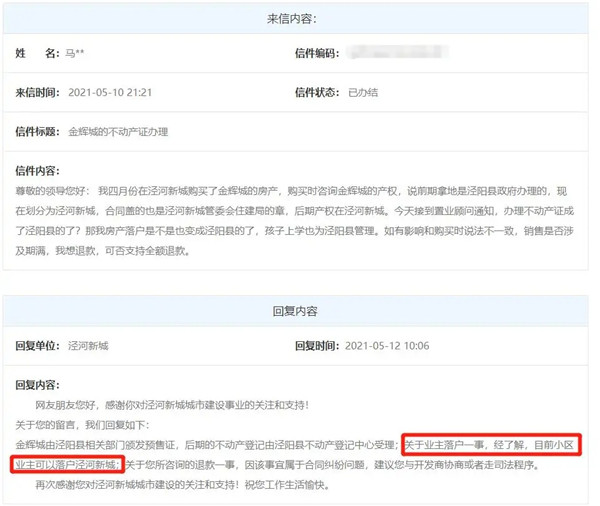
Task: Click the bold 回复内容: label
Action: [38, 385]
